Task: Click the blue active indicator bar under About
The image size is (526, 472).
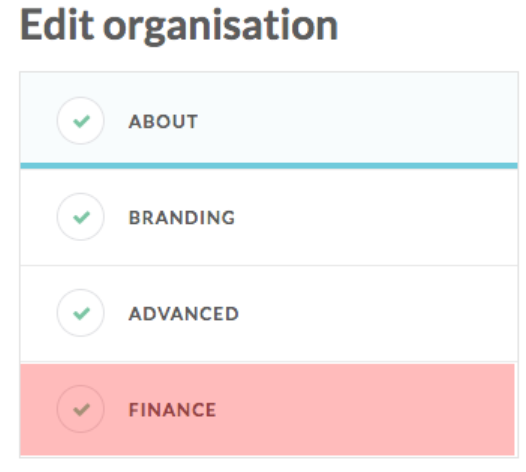Action: tap(269, 166)
